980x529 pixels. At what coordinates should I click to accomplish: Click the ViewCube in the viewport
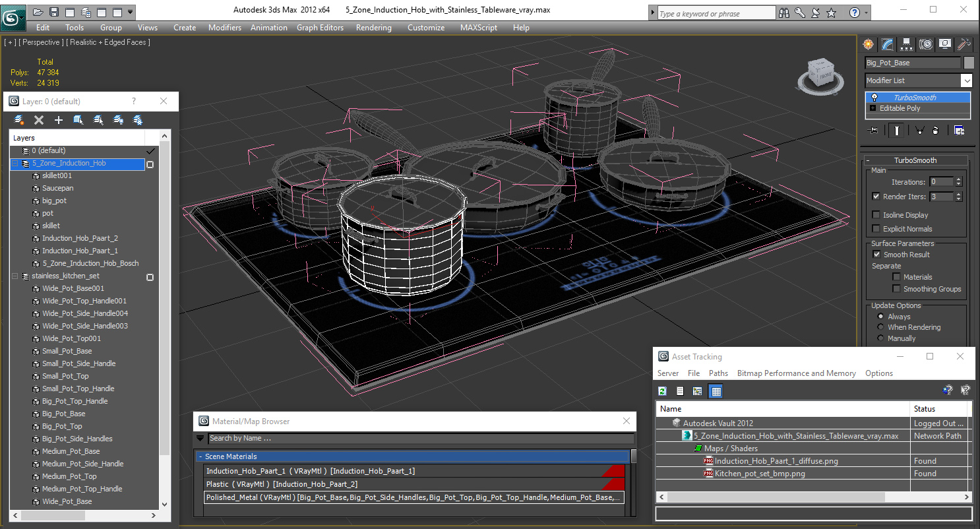pos(820,74)
